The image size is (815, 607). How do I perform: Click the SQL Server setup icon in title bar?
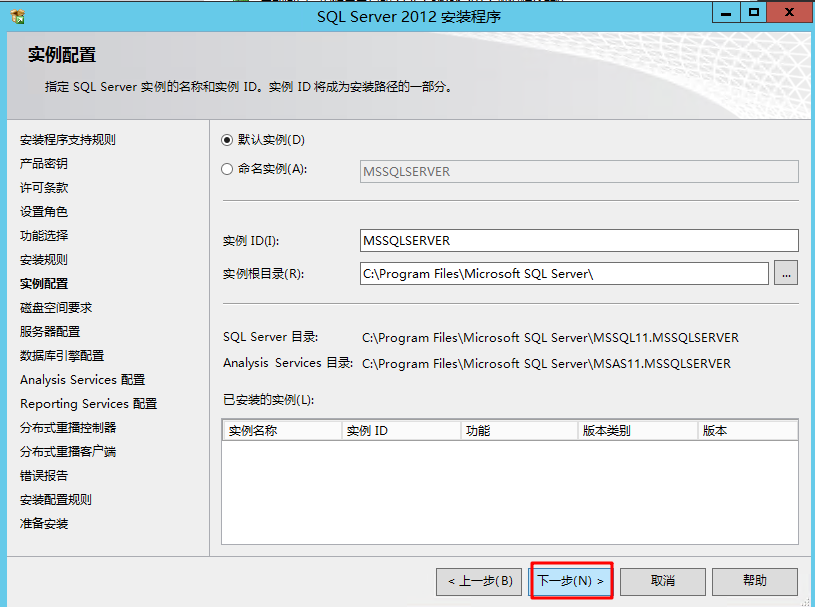[18, 16]
